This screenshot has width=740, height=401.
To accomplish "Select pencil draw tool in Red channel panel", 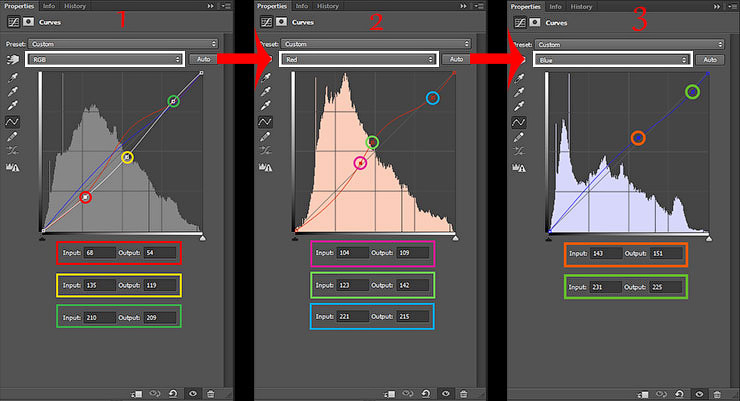I will pos(266,137).
